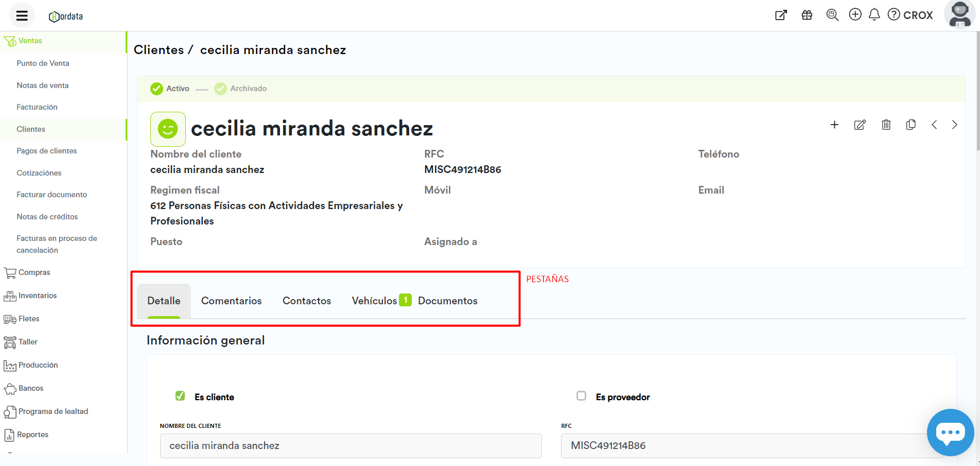Delete client with trash icon
This screenshot has width=980, height=466.
click(886, 125)
